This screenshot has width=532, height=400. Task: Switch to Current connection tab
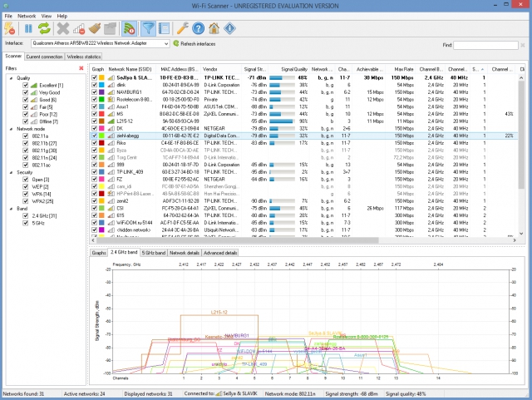[x=44, y=57]
